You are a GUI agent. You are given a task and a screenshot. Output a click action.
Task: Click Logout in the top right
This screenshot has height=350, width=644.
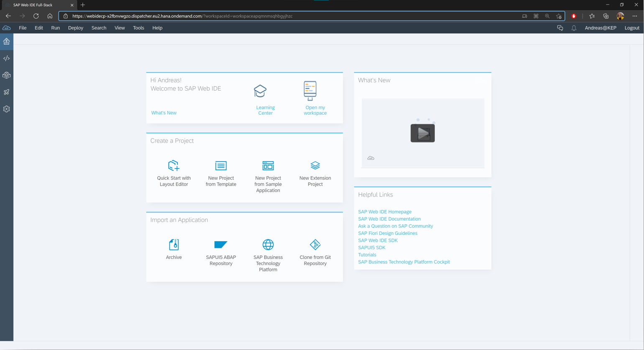[x=631, y=28]
